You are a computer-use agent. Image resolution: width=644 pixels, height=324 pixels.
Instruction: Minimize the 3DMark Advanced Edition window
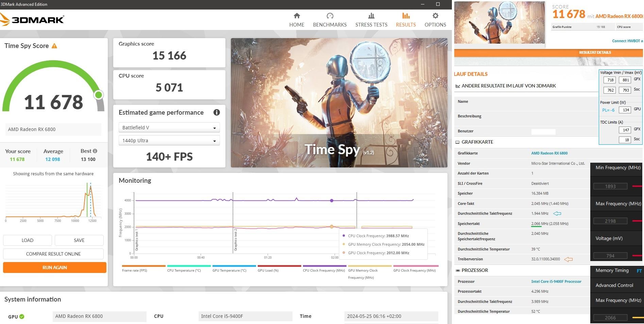(x=423, y=4)
